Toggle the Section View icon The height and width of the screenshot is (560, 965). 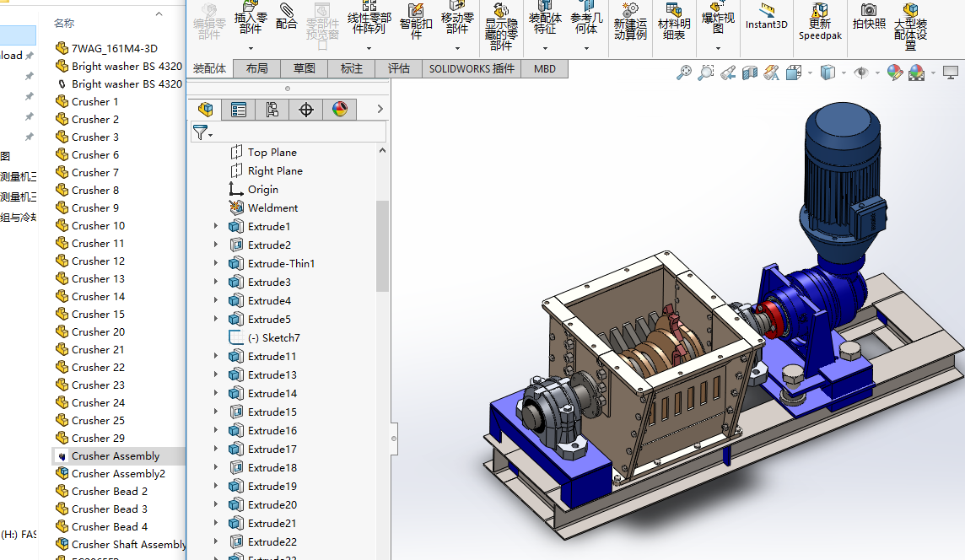point(750,73)
